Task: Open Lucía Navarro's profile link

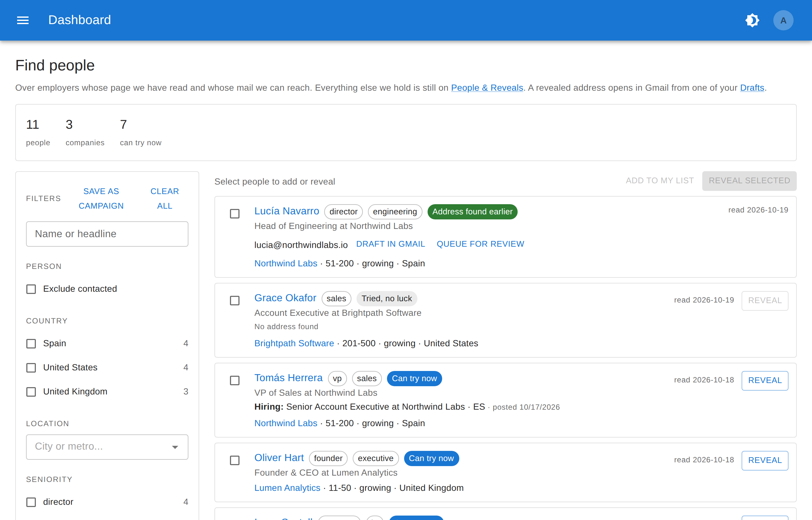Action: [286, 211]
